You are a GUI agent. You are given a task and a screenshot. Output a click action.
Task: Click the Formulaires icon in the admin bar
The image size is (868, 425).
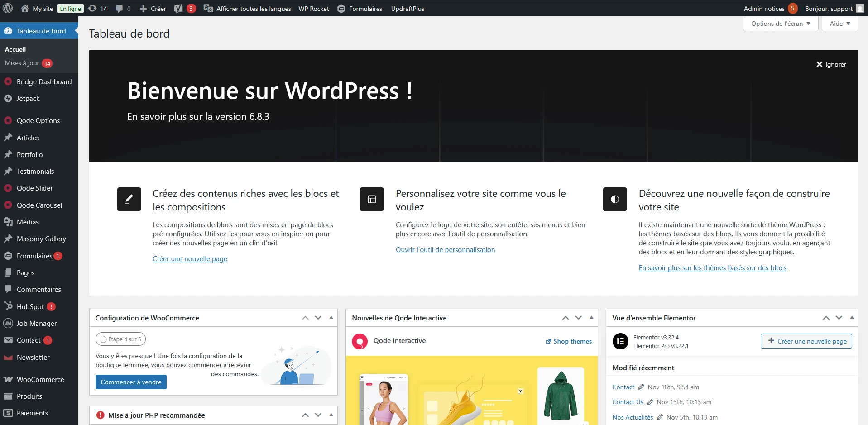(342, 8)
